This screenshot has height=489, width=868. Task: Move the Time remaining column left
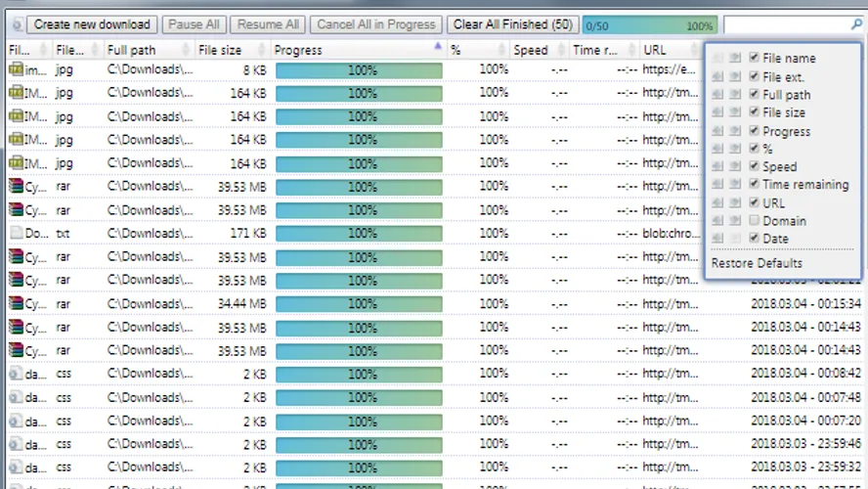(717, 185)
